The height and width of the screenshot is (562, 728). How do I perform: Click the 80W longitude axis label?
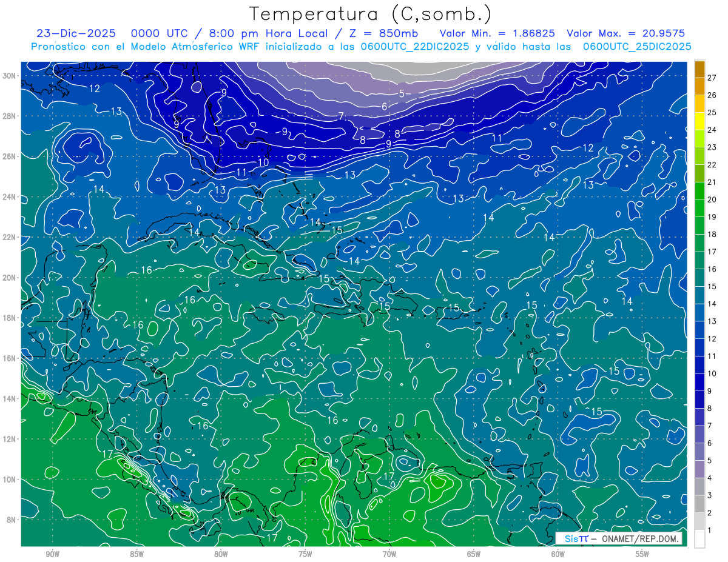point(221,554)
